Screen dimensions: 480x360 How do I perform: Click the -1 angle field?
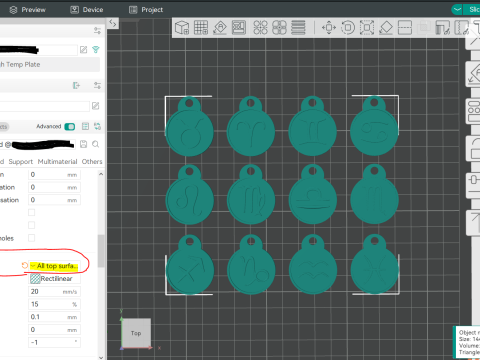[54, 342]
